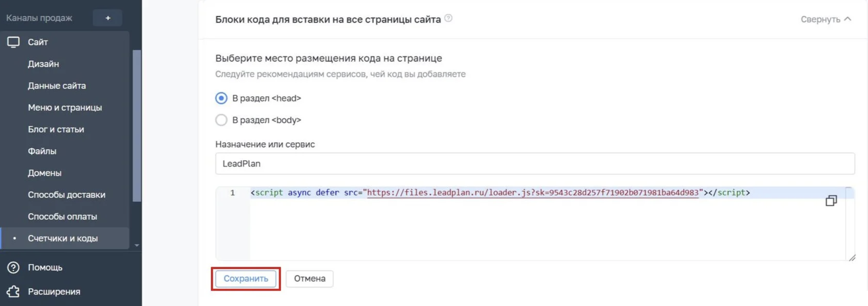
Task: Select the 'В раздел <body>' radio option
Action: pyautogui.click(x=221, y=120)
